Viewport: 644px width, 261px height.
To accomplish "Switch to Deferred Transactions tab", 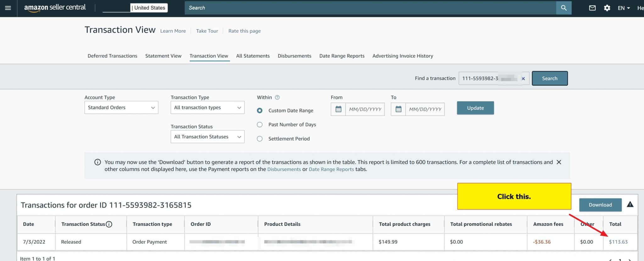I will pos(112,56).
